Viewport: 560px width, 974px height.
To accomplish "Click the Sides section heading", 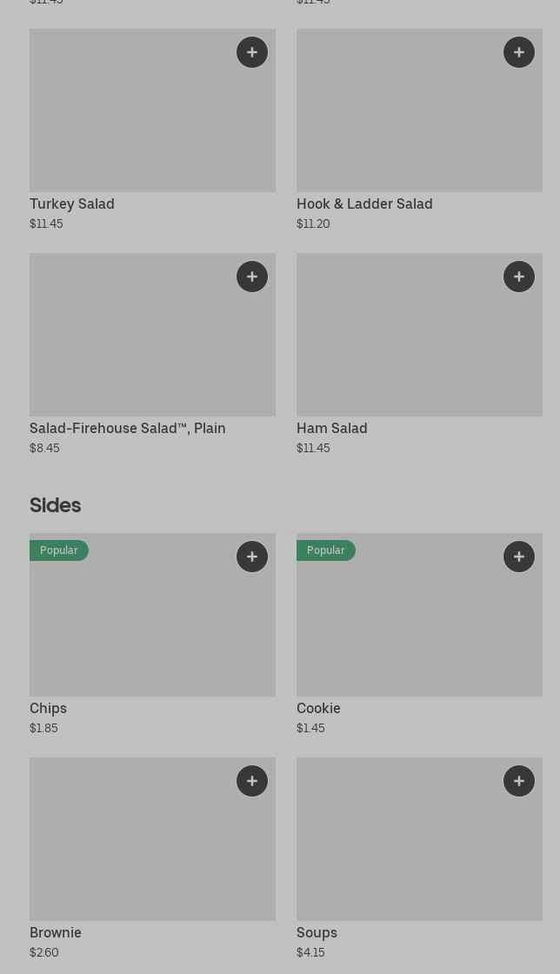I will point(56,505).
